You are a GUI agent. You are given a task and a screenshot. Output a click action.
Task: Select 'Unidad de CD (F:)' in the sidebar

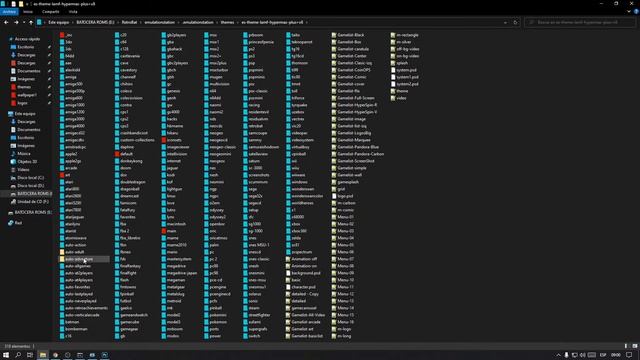[33, 202]
